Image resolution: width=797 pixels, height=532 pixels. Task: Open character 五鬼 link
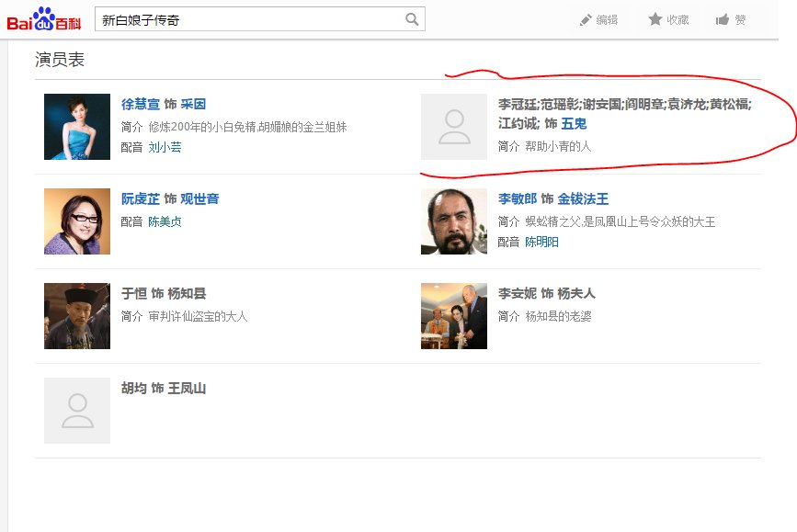coord(574,123)
